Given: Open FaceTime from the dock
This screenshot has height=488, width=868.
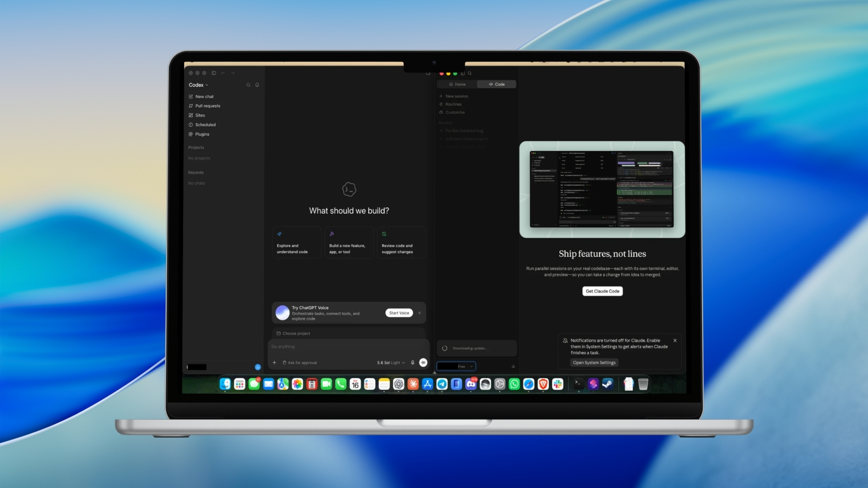Looking at the screenshot, I should pyautogui.click(x=326, y=384).
